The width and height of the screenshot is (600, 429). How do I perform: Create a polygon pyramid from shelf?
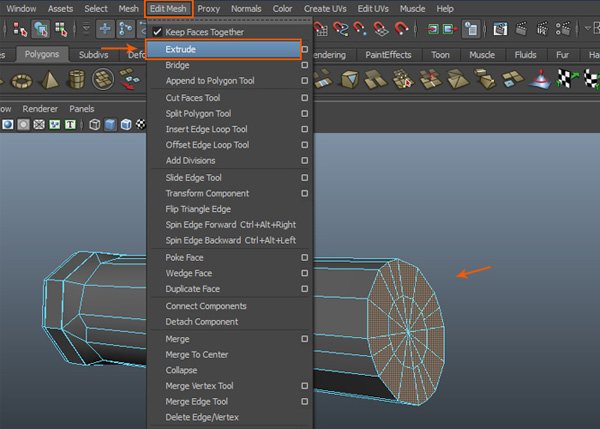(49, 80)
